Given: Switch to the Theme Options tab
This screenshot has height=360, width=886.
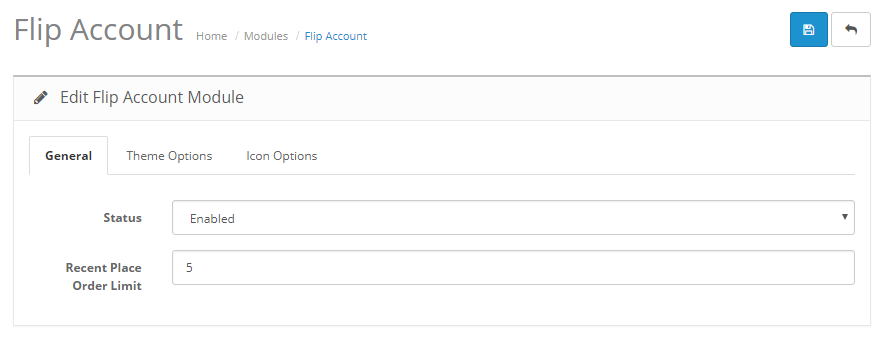Looking at the screenshot, I should 169,155.
